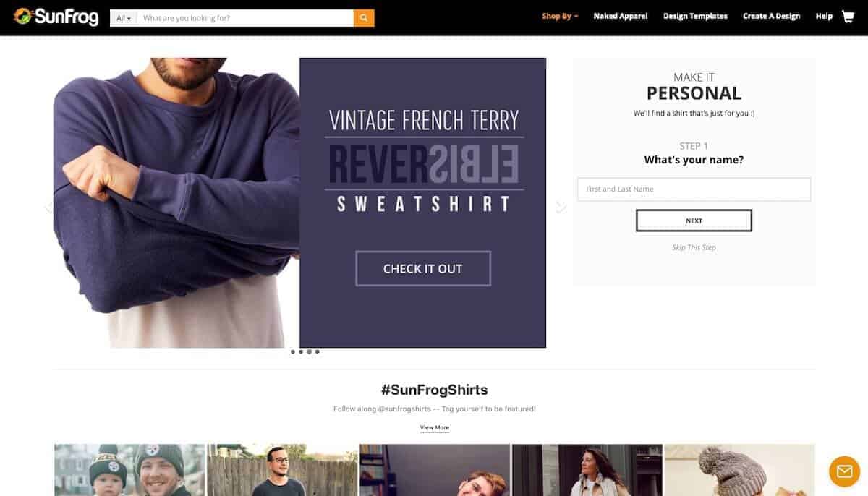Click the NEXT button
Screen dimensions: 868x496
[x=694, y=221]
